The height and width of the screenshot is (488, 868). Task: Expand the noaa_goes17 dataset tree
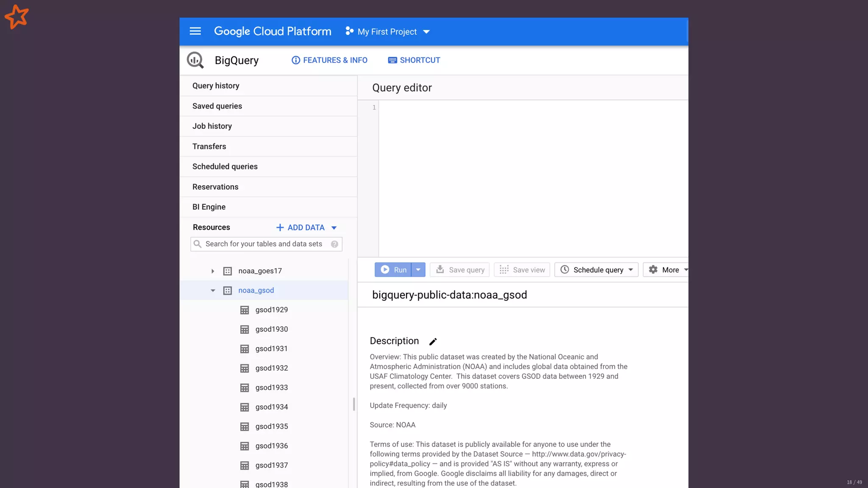click(x=213, y=271)
